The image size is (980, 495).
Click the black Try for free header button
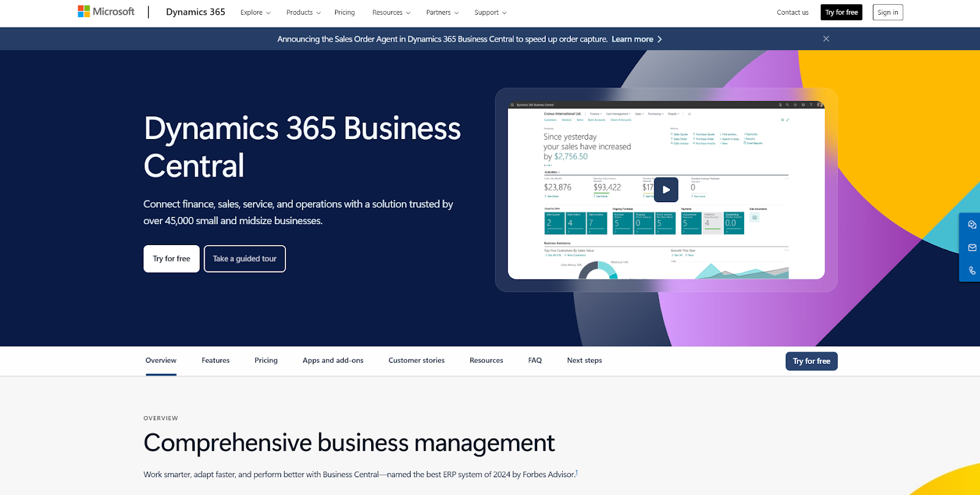click(842, 12)
